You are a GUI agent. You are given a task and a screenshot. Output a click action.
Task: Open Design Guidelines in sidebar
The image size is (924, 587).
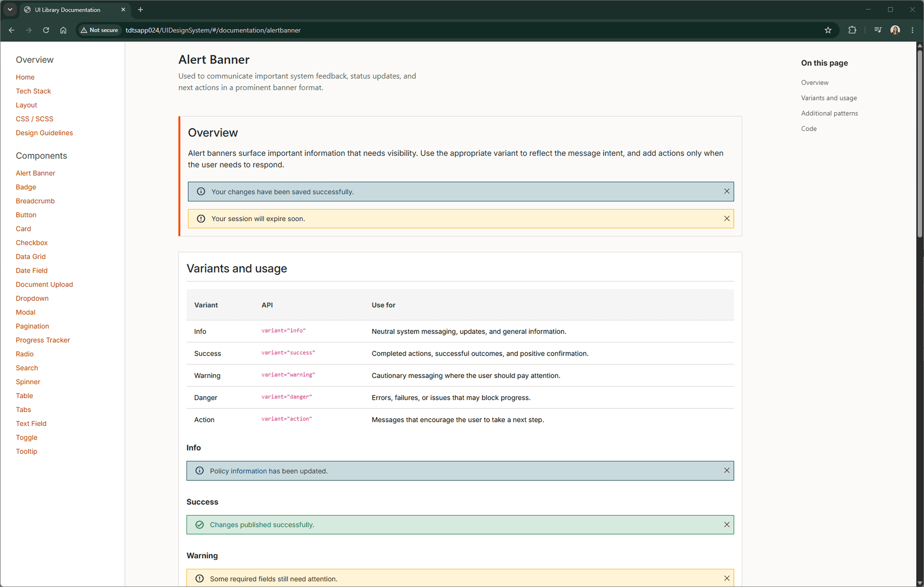point(44,132)
